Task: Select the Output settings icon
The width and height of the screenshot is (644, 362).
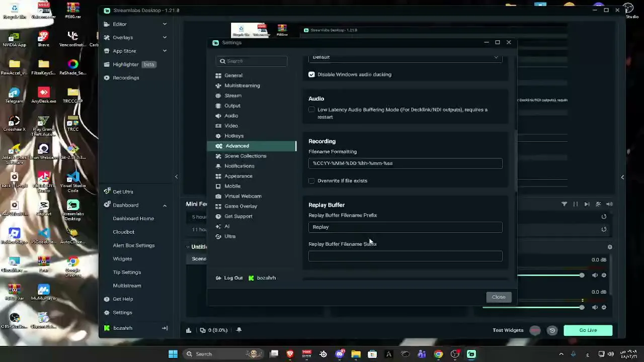Action: click(x=218, y=106)
